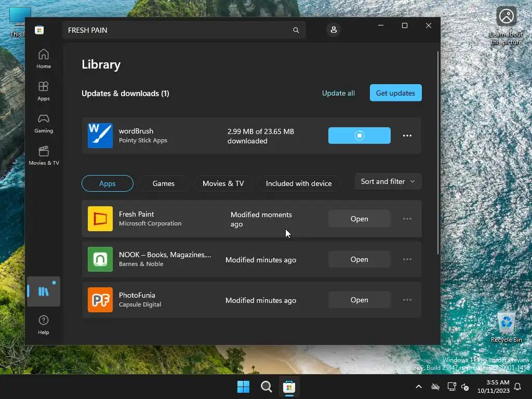Click the 'Pointy Stick Apps' publisher text
This screenshot has height=399, width=532.
(x=143, y=140)
